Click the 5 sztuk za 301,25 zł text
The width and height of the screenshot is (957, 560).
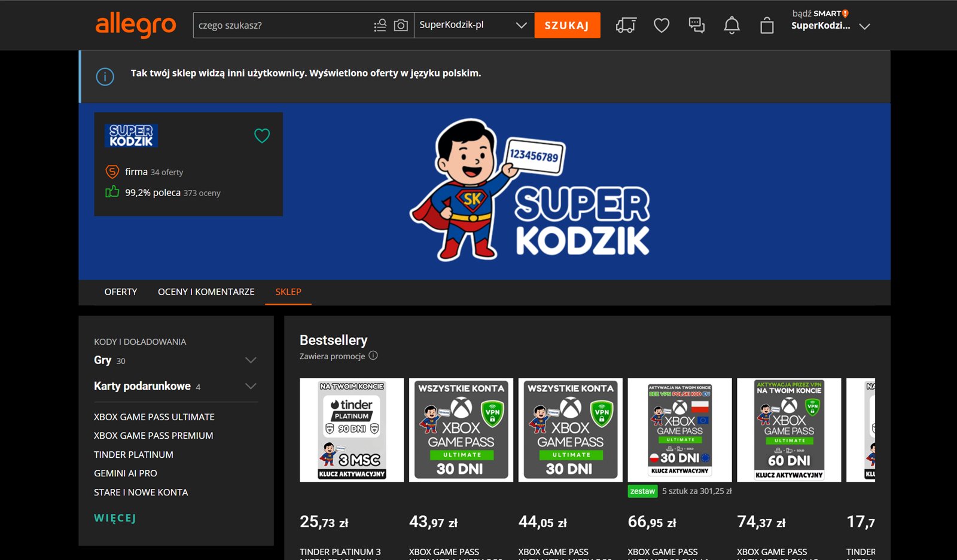click(697, 491)
